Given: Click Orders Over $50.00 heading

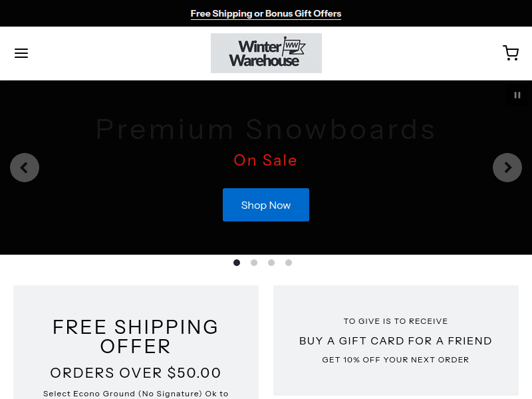Looking at the screenshot, I should (x=136, y=373).
